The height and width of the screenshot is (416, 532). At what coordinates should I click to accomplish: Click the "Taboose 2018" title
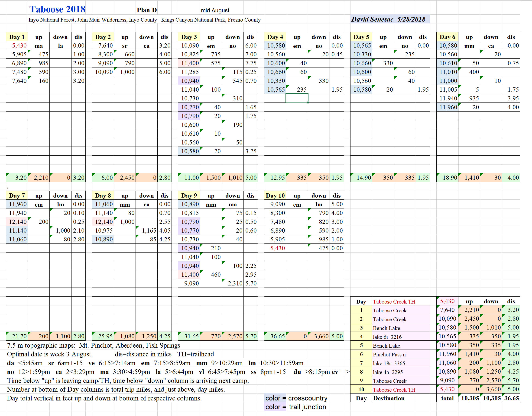(x=57, y=9)
